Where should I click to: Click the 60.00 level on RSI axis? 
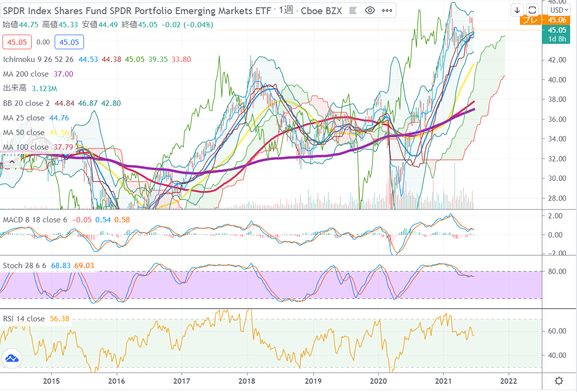[x=557, y=331]
